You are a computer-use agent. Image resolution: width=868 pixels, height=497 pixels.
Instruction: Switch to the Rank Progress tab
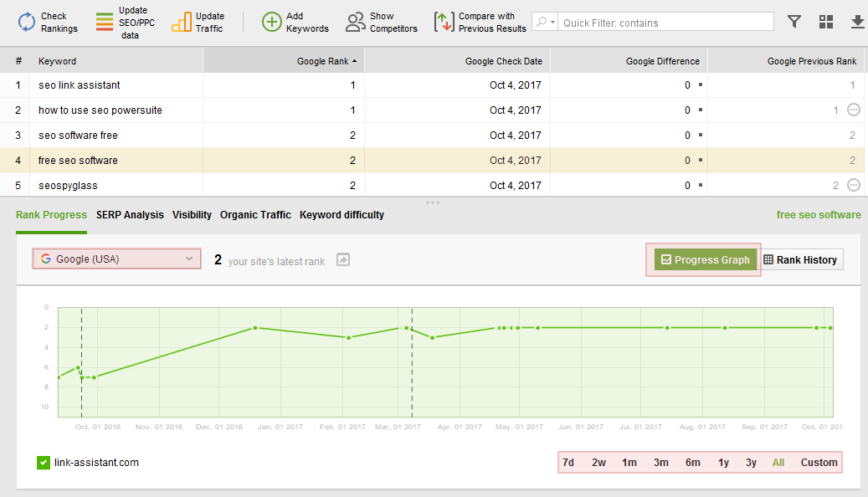click(52, 215)
